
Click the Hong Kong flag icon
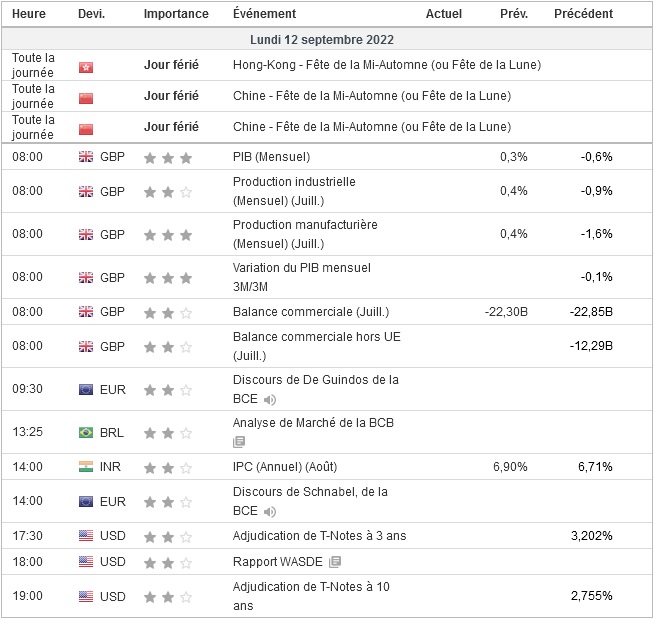pyautogui.click(x=85, y=66)
